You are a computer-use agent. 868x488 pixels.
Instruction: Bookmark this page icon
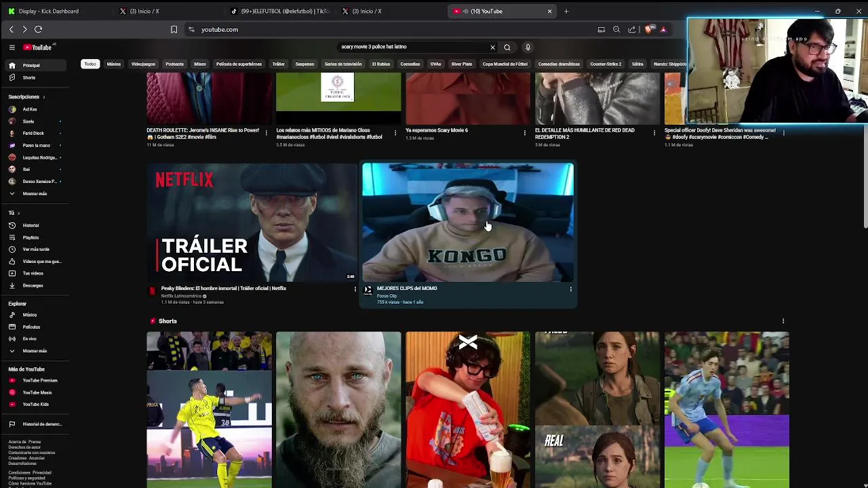point(174,29)
